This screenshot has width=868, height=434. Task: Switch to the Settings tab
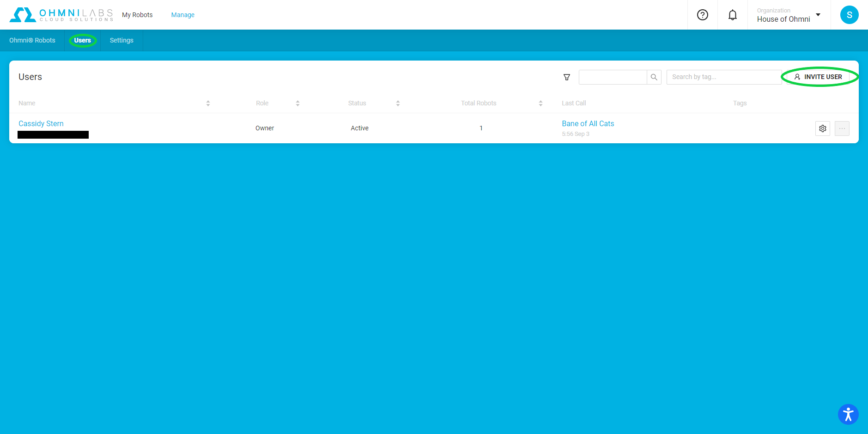click(121, 41)
